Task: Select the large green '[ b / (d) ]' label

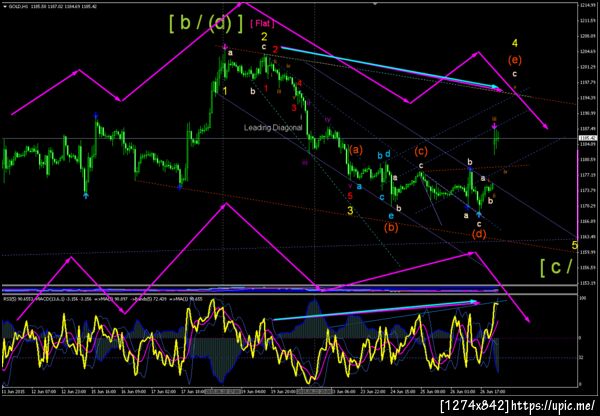Action: click(206, 24)
